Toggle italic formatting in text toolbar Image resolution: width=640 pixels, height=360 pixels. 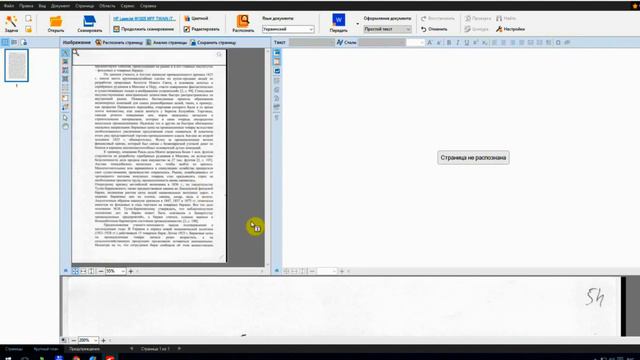(458, 42)
